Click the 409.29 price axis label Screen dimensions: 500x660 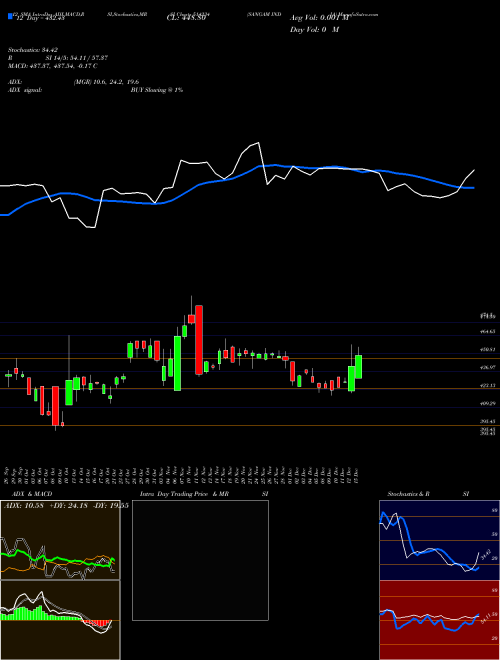pyautogui.click(x=489, y=403)
